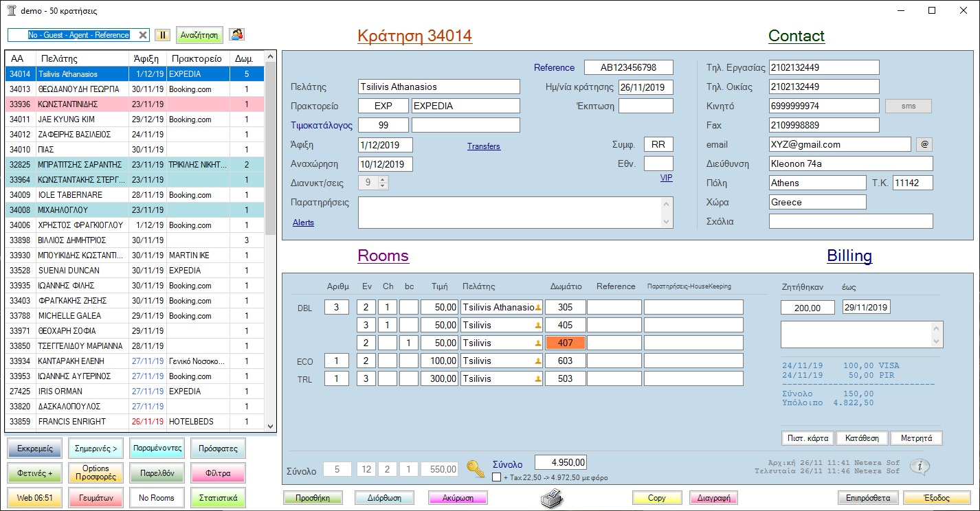Open the Φίλτρα filters button

(x=218, y=473)
